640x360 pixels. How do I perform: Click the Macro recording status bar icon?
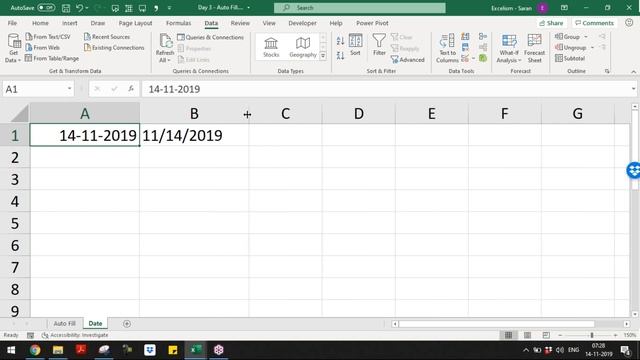pos(30,335)
